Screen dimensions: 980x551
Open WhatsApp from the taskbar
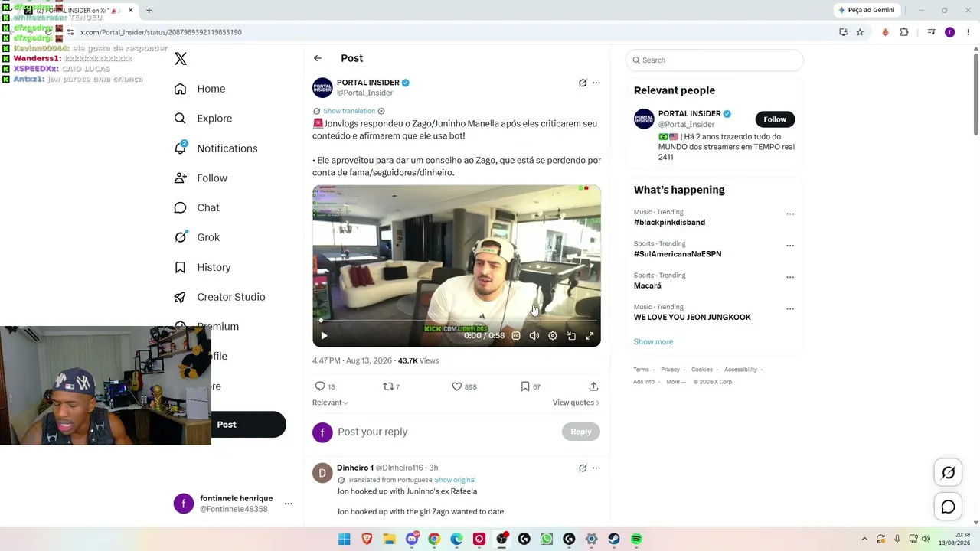point(546,539)
